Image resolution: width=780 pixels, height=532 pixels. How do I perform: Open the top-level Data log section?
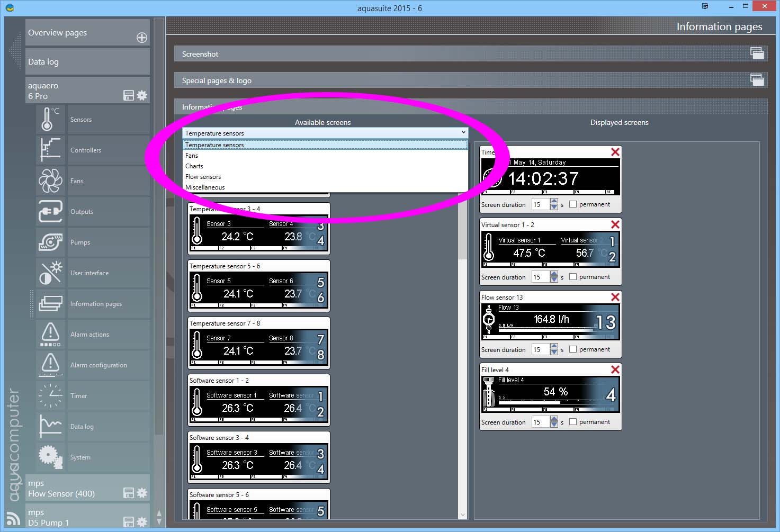coord(87,61)
